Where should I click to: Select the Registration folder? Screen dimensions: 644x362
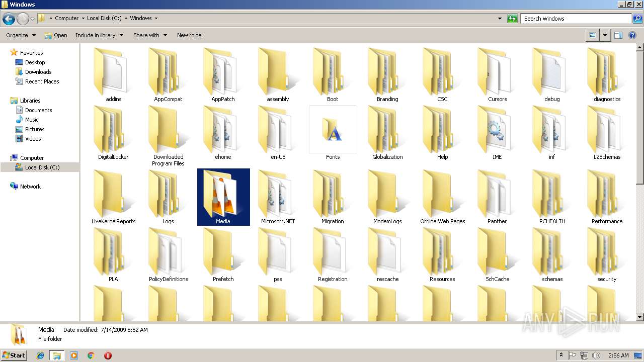point(333,255)
